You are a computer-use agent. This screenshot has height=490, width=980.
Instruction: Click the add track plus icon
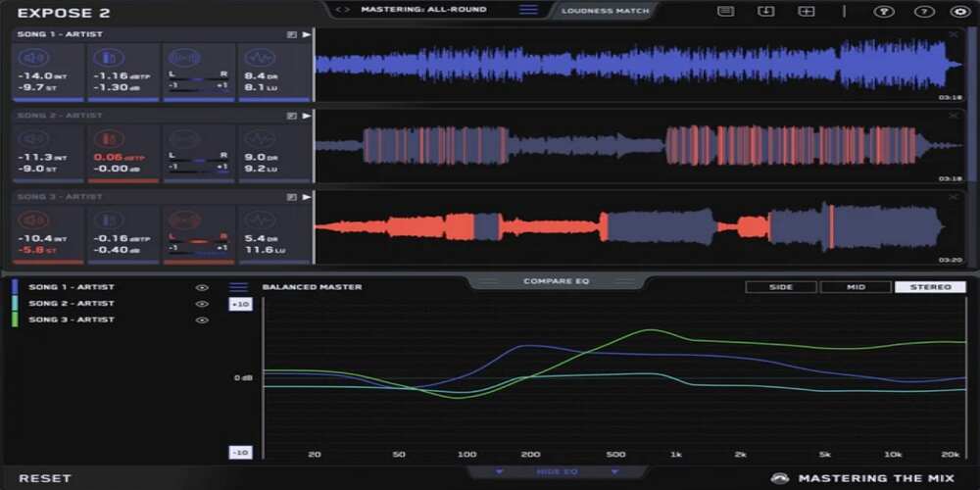click(807, 11)
